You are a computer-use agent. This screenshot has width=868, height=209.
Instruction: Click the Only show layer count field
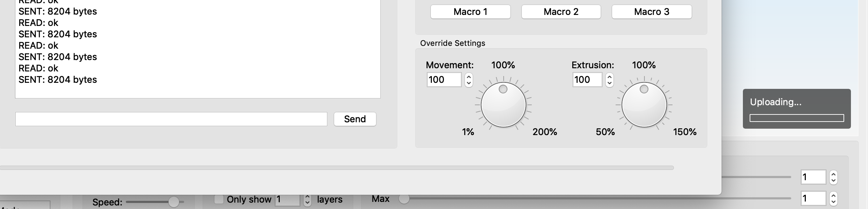coord(288,200)
